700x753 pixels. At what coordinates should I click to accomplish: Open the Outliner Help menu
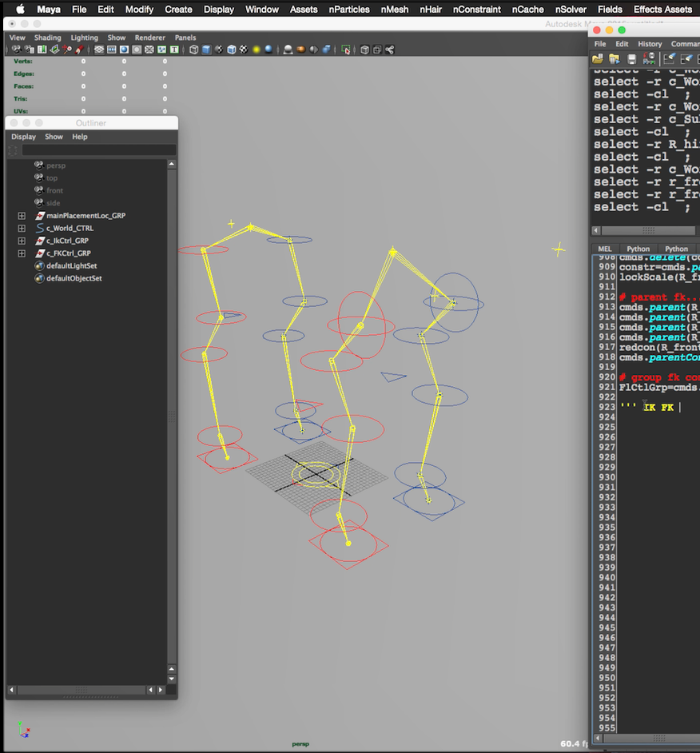coord(80,137)
